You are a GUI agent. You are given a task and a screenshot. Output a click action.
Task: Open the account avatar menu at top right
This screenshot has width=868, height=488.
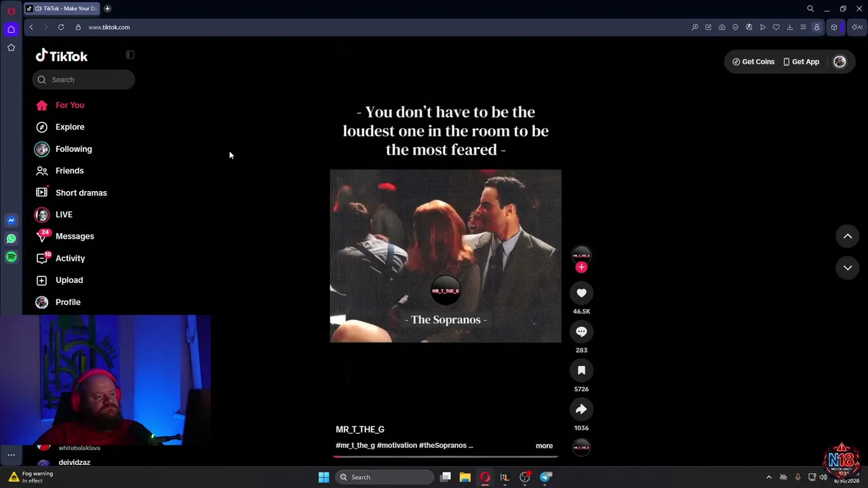coord(840,62)
